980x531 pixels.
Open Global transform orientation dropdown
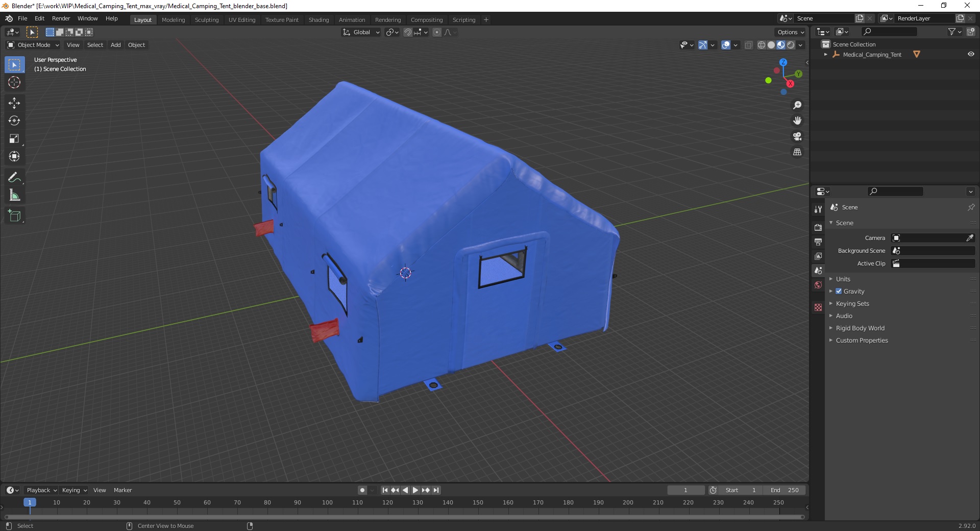pyautogui.click(x=361, y=32)
